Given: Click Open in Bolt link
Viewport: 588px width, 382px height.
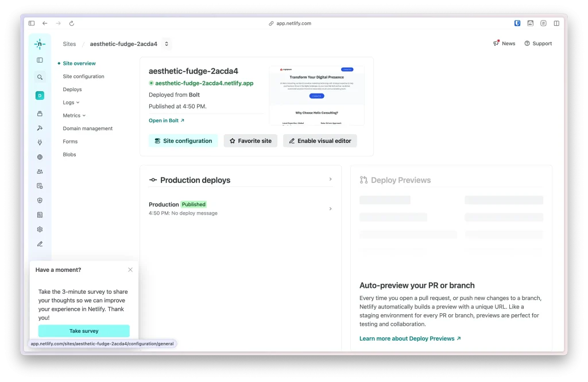Looking at the screenshot, I should coord(167,120).
